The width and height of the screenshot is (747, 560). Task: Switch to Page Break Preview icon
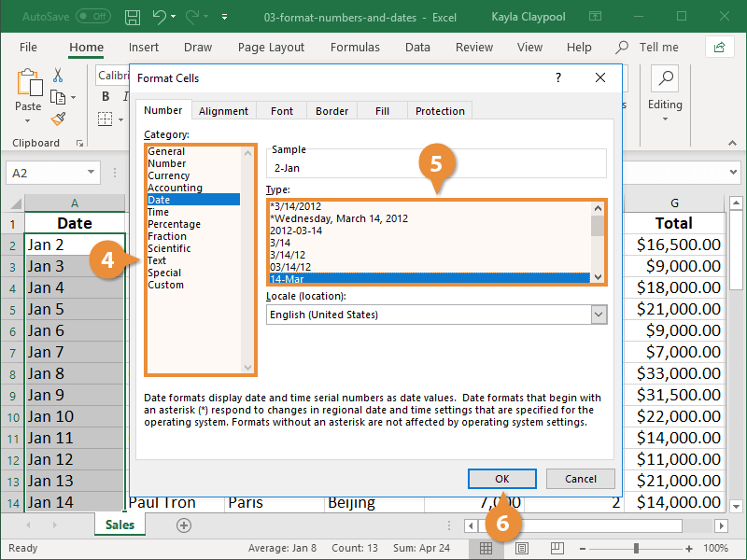[x=557, y=548]
